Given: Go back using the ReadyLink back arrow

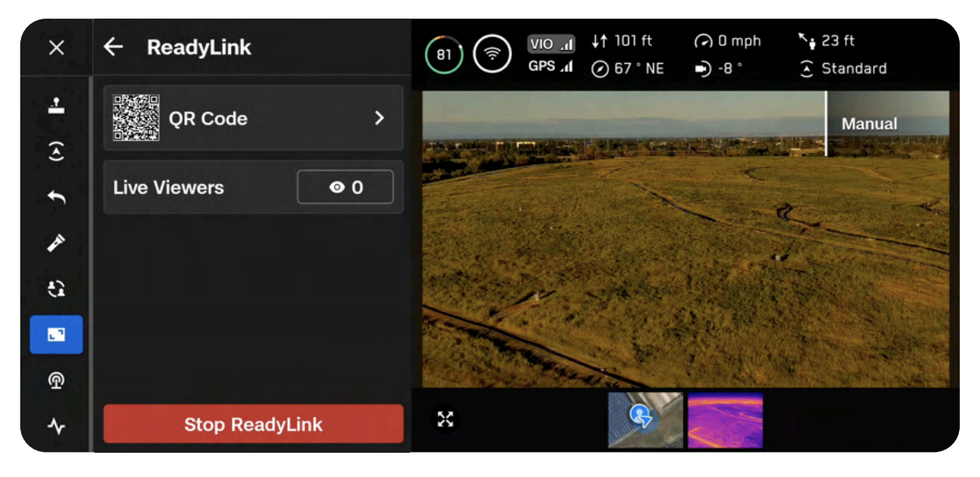Looking at the screenshot, I should tap(113, 47).
